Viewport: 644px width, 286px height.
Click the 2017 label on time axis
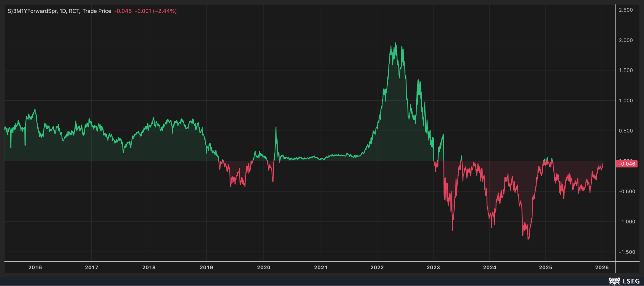pyautogui.click(x=92, y=267)
